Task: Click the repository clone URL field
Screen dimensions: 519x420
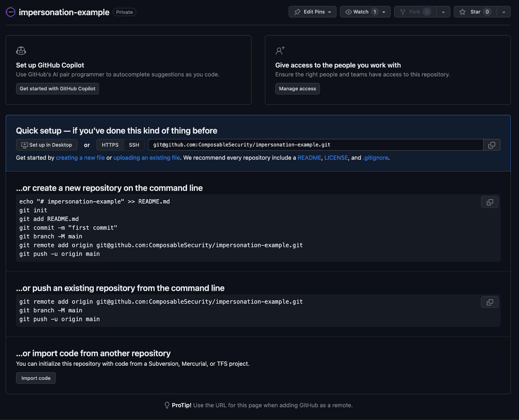Action: 316,145
